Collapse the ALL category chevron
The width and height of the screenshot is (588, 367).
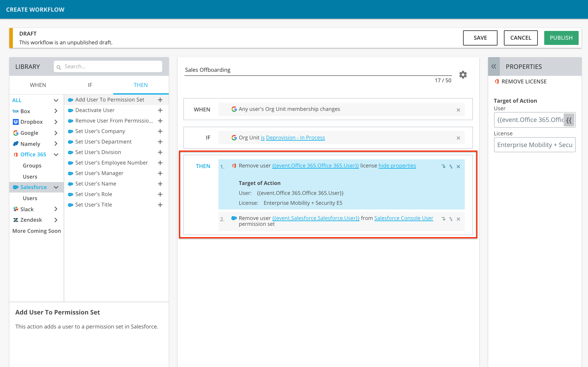pyautogui.click(x=56, y=100)
